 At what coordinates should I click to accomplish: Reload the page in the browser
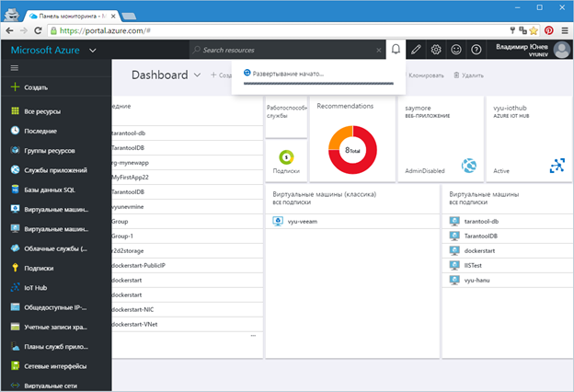coord(38,30)
